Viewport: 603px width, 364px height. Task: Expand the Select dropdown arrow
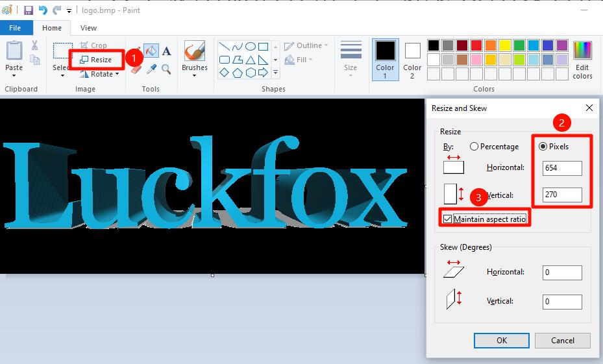[63, 76]
